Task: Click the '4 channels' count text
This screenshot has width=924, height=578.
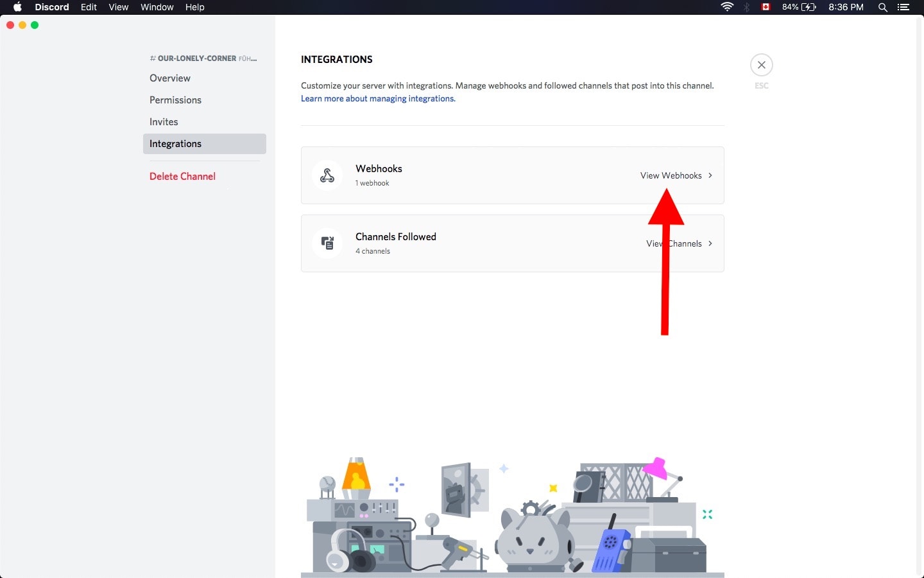Action: (373, 251)
